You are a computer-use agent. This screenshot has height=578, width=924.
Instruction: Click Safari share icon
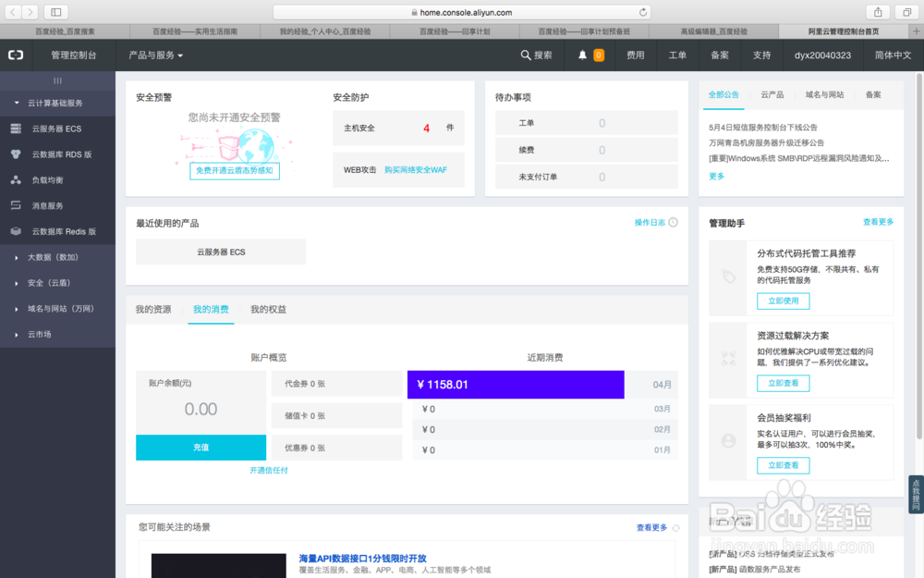(x=878, y=12)
